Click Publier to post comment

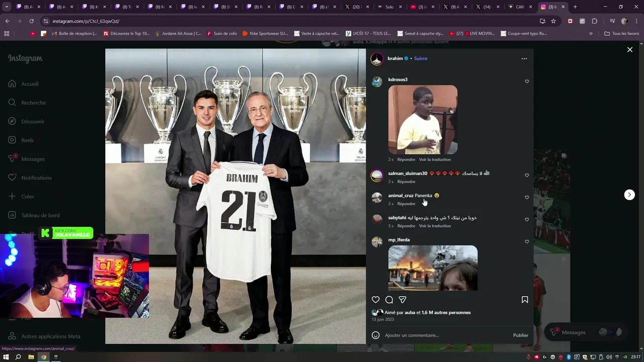pos(521,335)
